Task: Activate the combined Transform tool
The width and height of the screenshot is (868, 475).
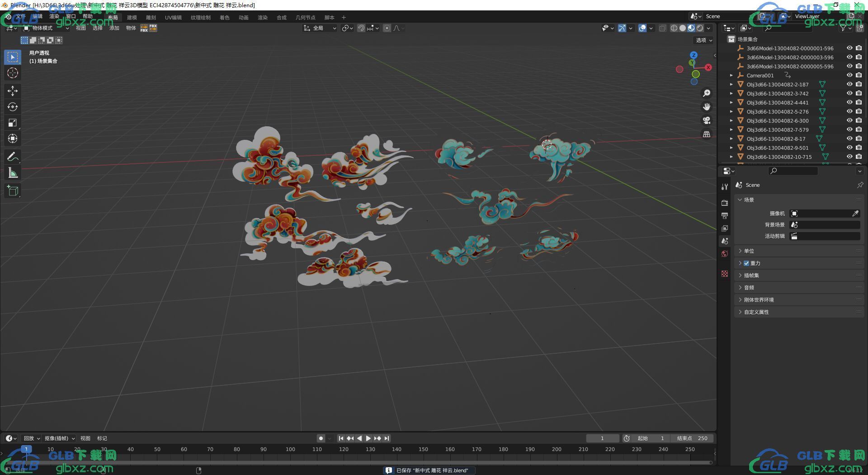Action: point(13,138)
